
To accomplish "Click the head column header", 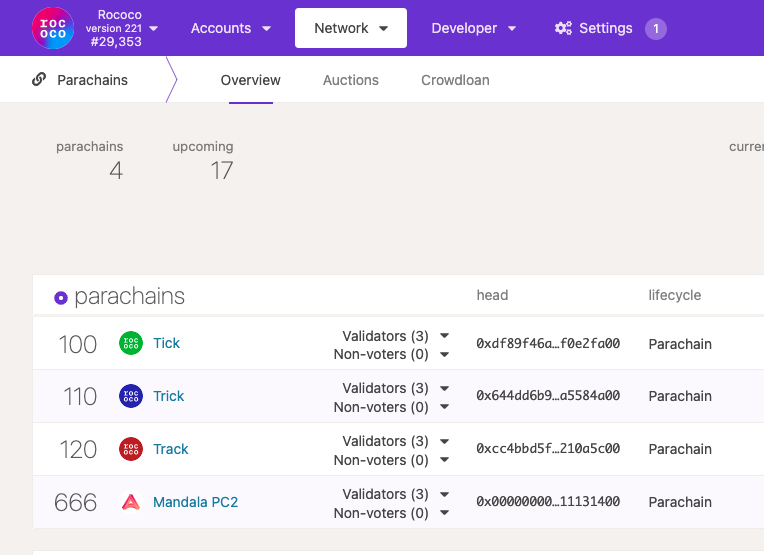I will (x=492, y=295).
